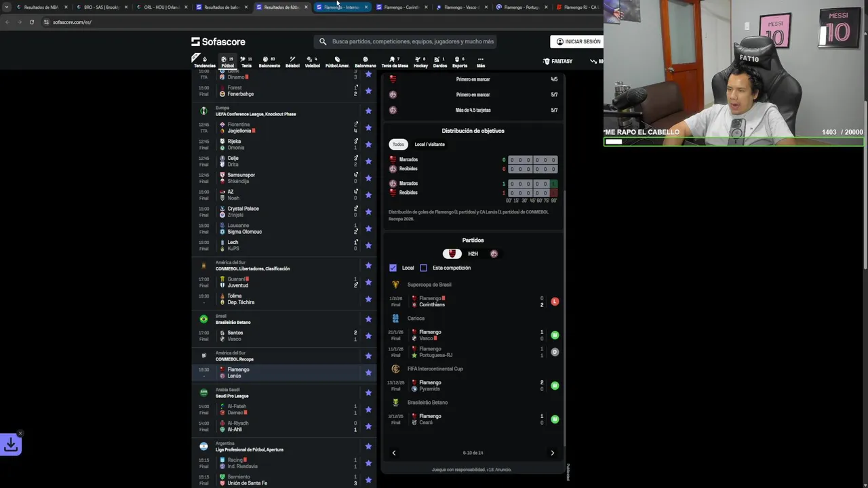Favorite the Fiorentina vs Jagiellonia star
The image size is (868, 488).
coord(368,127)
